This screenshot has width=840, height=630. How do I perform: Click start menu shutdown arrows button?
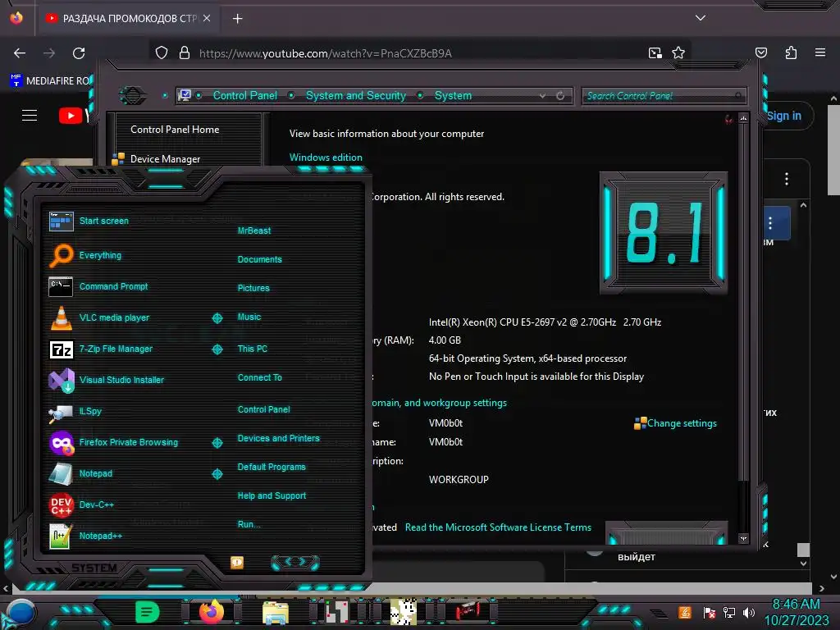[295, 562]
